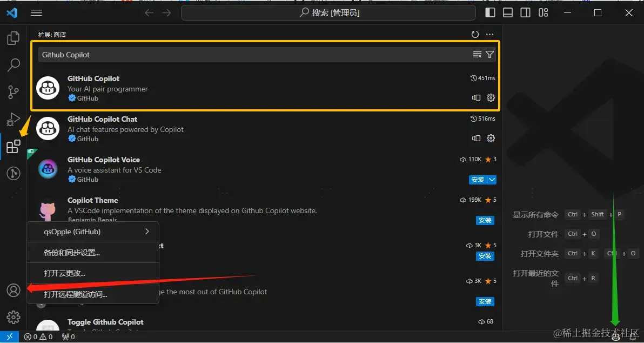Install GitHub Copilot Voice extension

pos(478,180)
